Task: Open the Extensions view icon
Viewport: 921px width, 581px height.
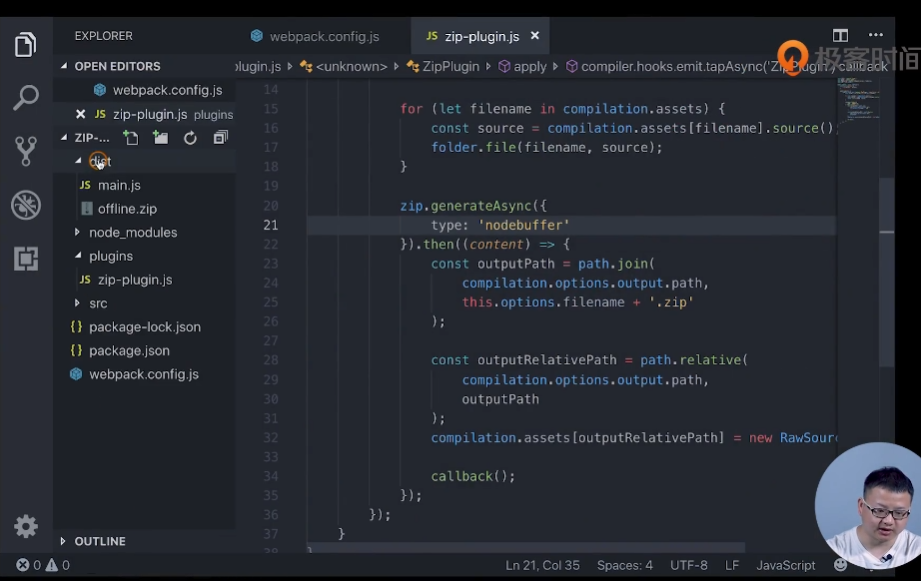Action: click(26, 258)
